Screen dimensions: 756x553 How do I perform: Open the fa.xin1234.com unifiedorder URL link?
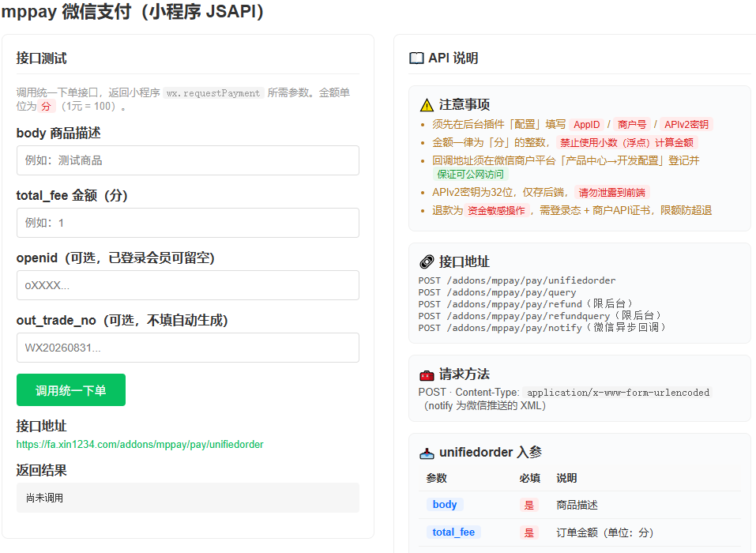coord(140,444)
